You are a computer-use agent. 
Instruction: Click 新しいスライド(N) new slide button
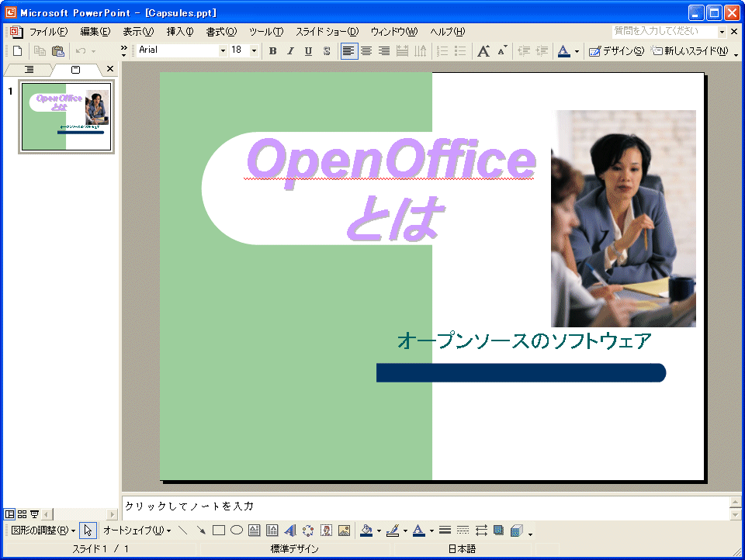click(689, 51)
